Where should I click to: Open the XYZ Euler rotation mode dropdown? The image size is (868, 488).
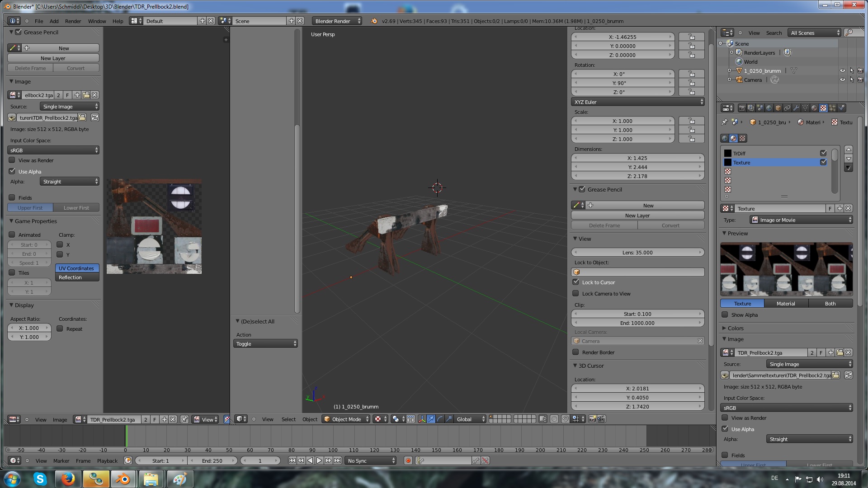tap(637, 102)
